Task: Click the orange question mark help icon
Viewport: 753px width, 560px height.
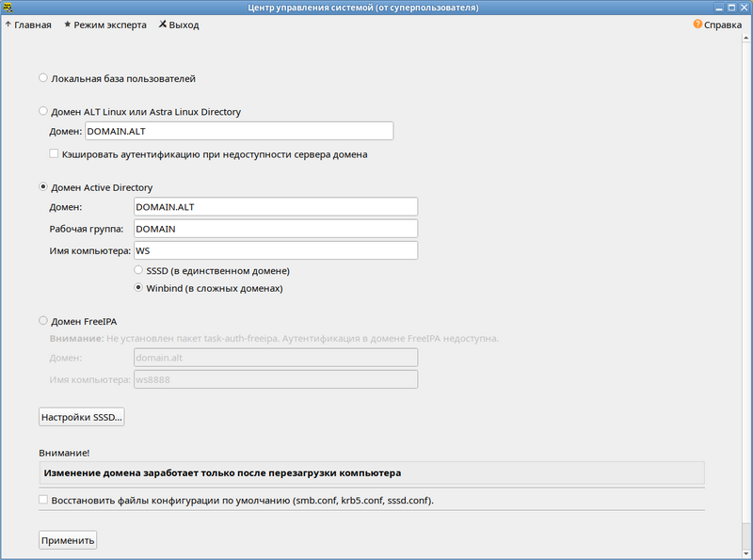Action: point(697,24)
